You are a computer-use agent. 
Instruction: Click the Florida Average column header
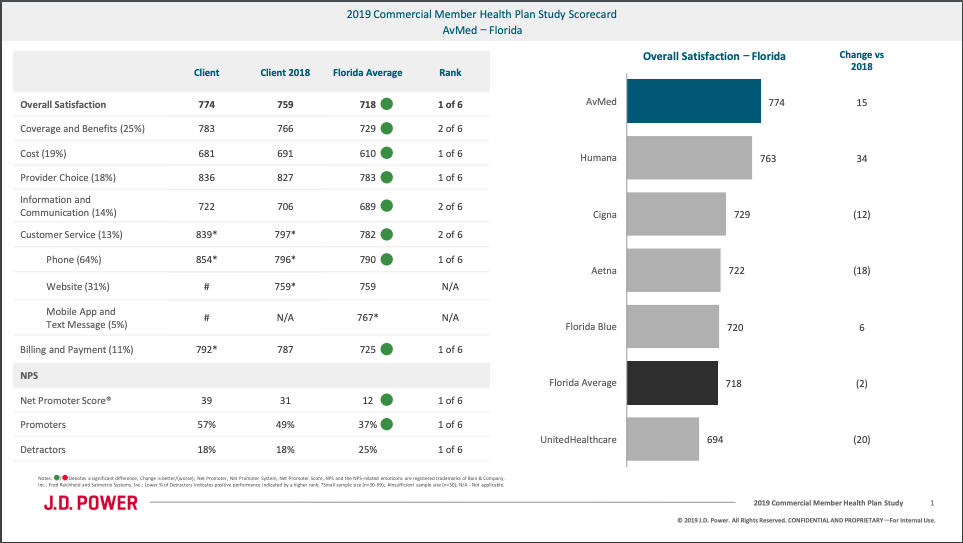(367, 72)
